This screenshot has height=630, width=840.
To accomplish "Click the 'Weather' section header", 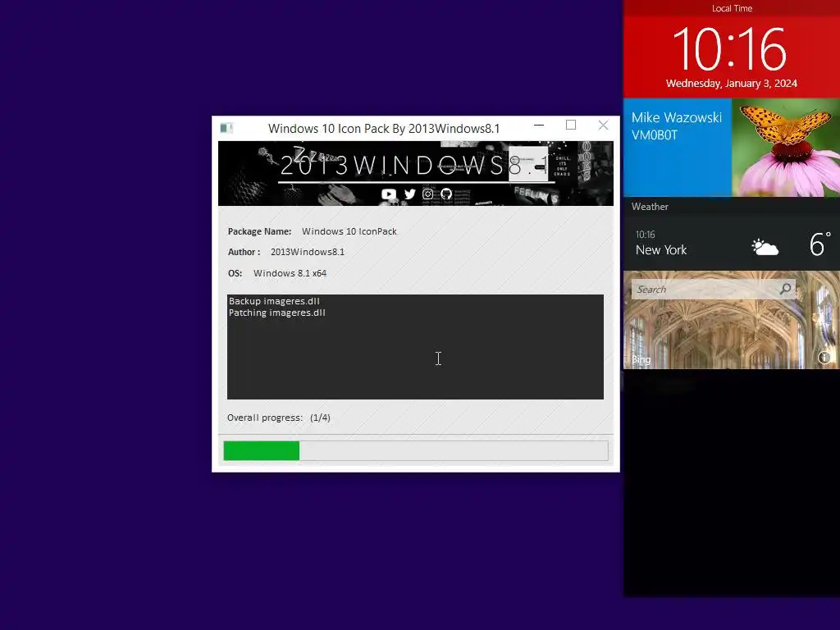I will 650,207.
